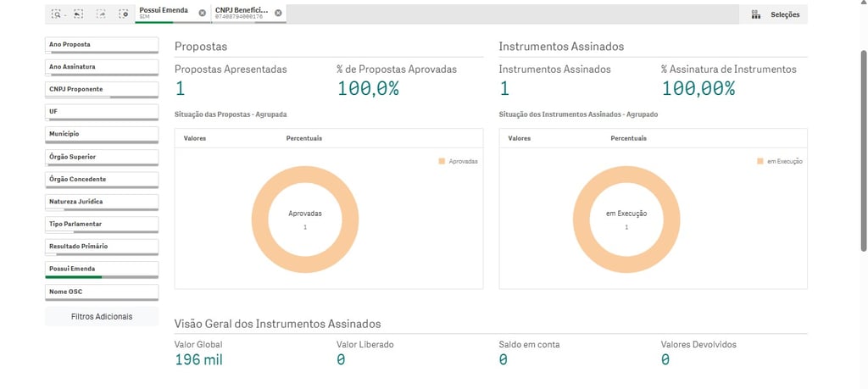
Task: Open the UF filter
Action: (x=102, y=113)
